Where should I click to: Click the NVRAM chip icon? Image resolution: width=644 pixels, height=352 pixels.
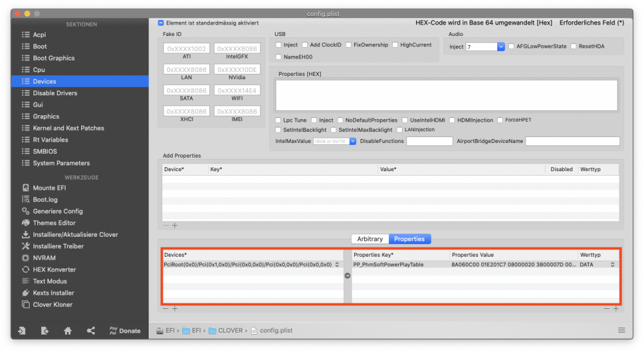click(26, 258)
